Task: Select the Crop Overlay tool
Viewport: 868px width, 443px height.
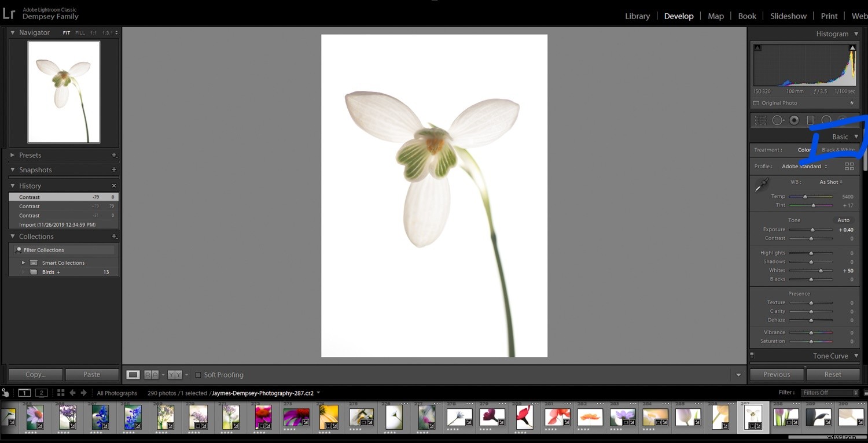Action: [x=760, y=120]
